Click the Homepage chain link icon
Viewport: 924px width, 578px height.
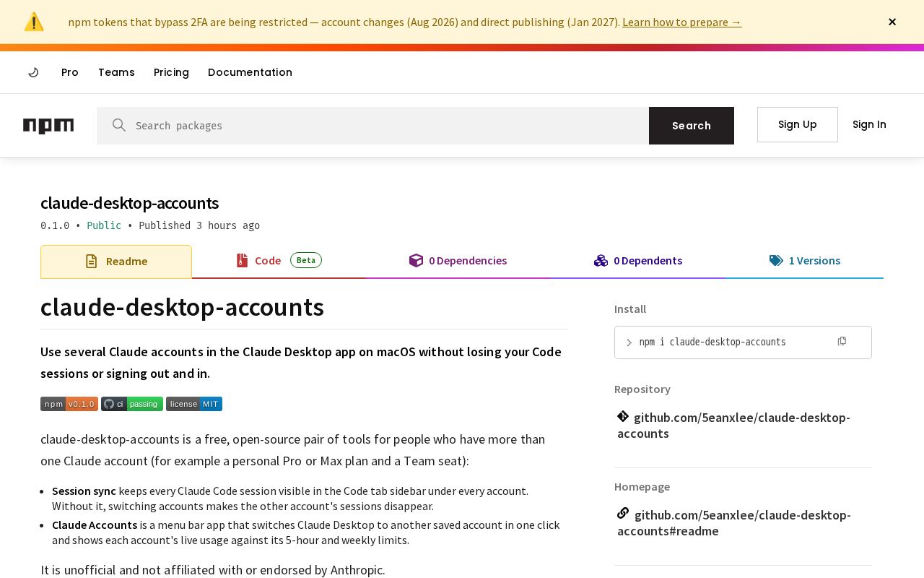(x=623, y=514)
